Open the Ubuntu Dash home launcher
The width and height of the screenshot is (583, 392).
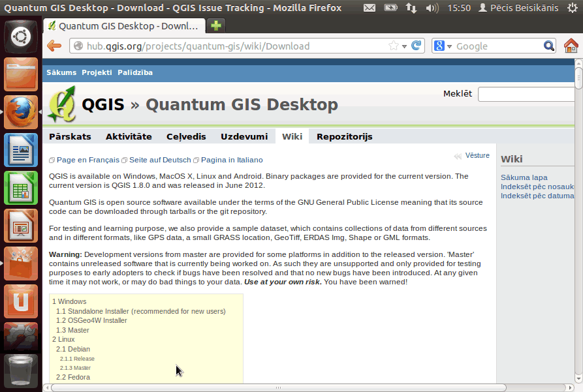click(21, 37)
